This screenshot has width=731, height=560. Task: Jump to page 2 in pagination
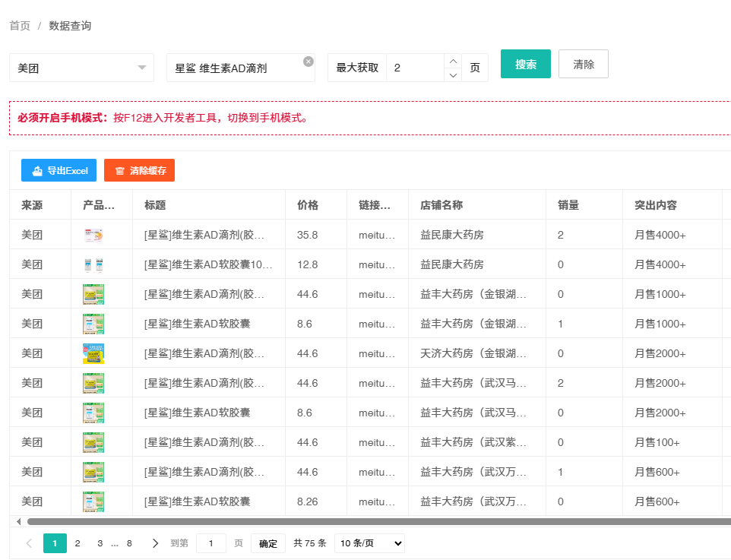78,543
